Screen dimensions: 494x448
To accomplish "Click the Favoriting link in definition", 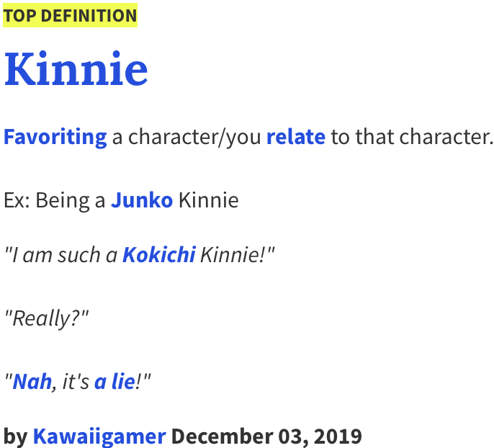I will [55, 136].
